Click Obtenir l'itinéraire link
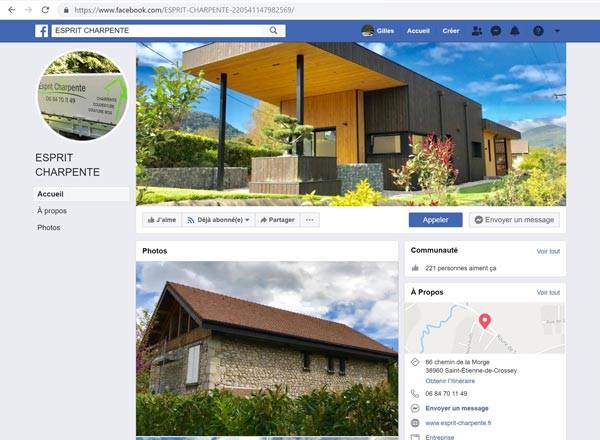 (450, 381)
